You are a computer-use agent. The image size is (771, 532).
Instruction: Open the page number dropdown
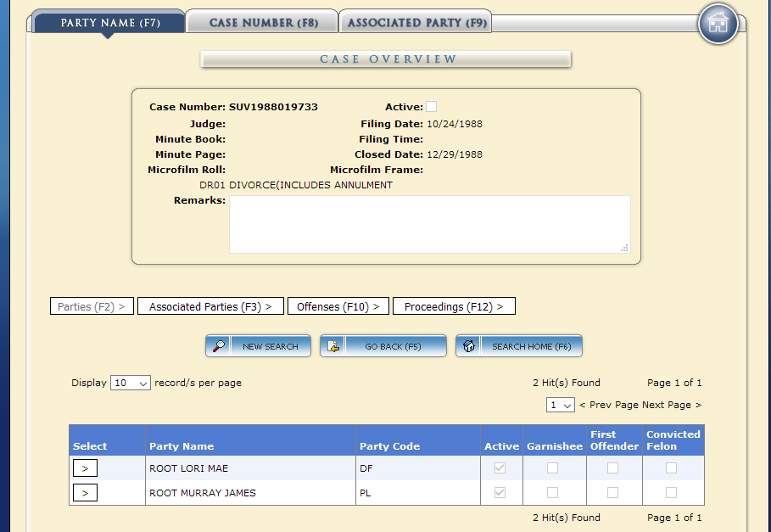point(561,405)
